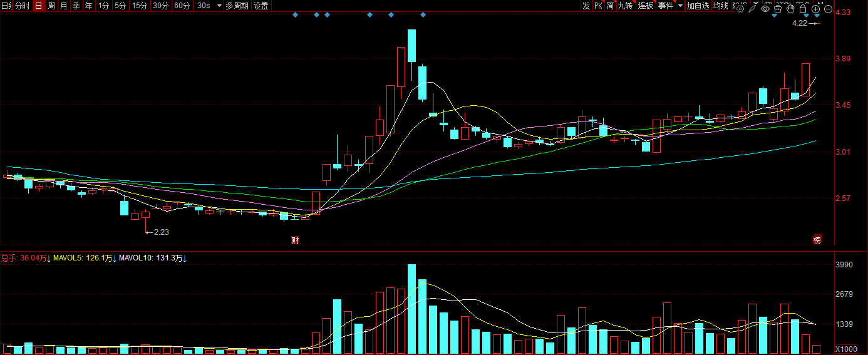
Task: Open the 设置 settings button
Action: [x=261, y=6]
